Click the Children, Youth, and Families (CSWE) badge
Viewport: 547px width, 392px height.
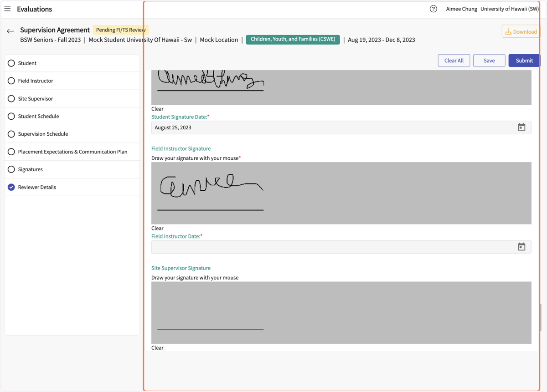coord(293,40)
